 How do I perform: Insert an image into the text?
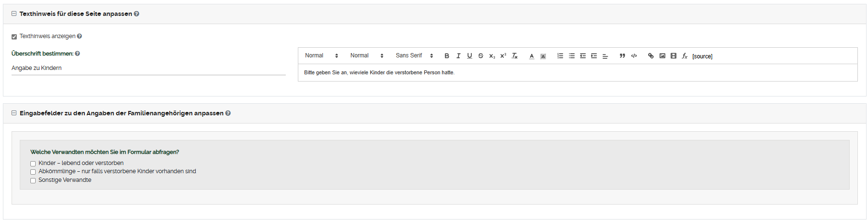tap(662, 56)
